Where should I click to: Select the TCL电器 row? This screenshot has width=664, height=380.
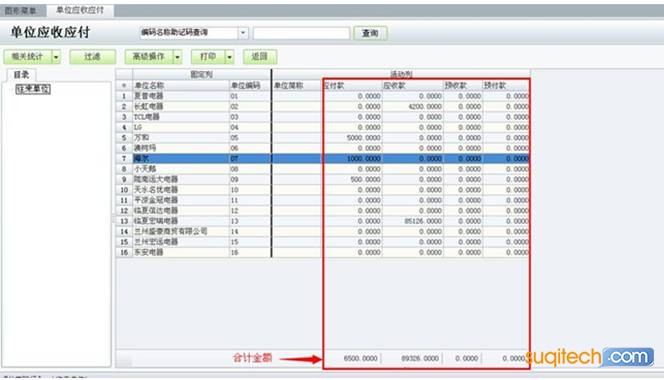[x=322, y=117]
